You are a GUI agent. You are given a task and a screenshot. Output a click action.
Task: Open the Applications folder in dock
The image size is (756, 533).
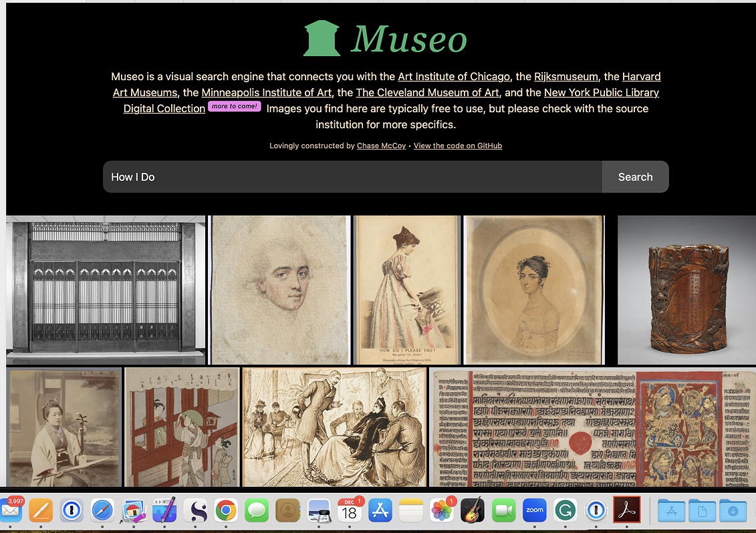[672, 510]
